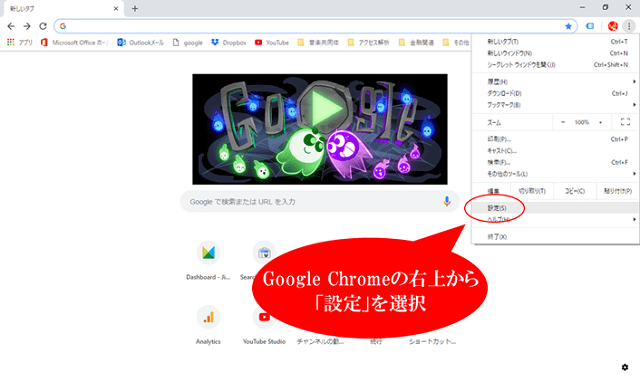Click the fullscreen icon in the zoom row
640x382 pixels.
tap(625, 122)
